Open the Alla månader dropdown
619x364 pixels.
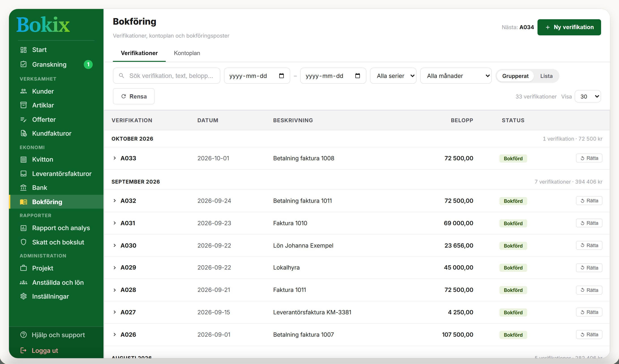pos(456,76)
